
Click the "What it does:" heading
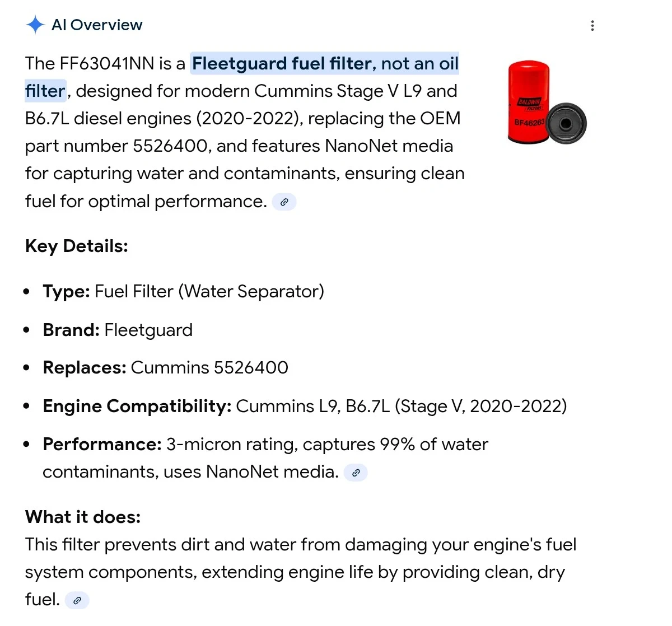[83, 517]
